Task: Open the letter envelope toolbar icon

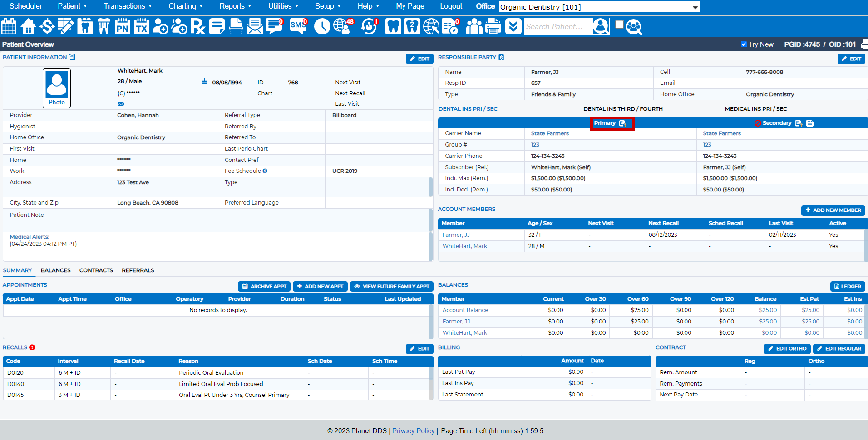Action: point(255,26)
